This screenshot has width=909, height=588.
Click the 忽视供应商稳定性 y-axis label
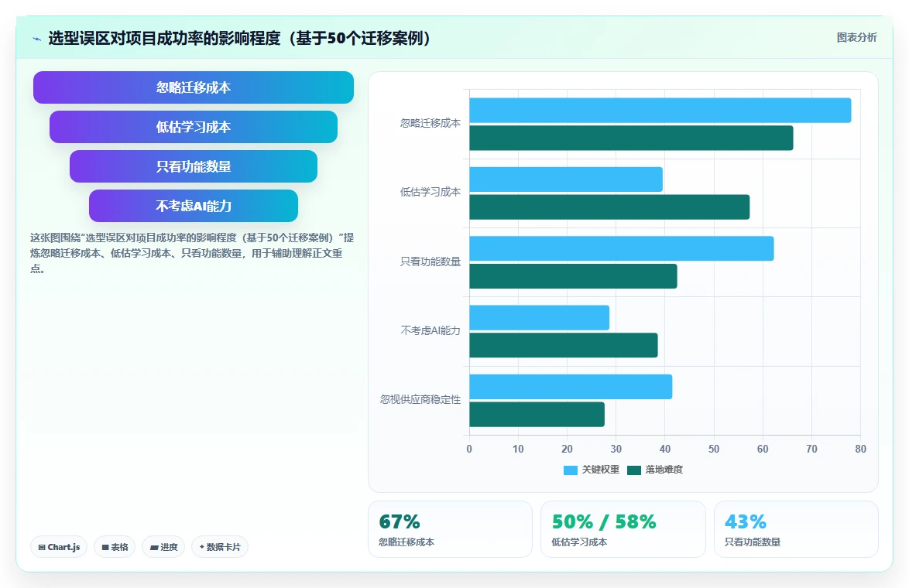[420, 400]
